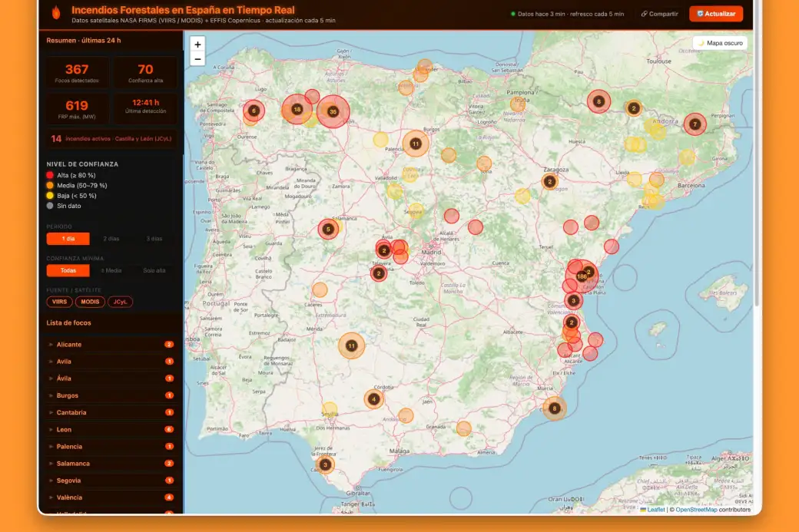Click the 619 FRP máx. card
799x532 pixels.
click(x=77, y=108)
